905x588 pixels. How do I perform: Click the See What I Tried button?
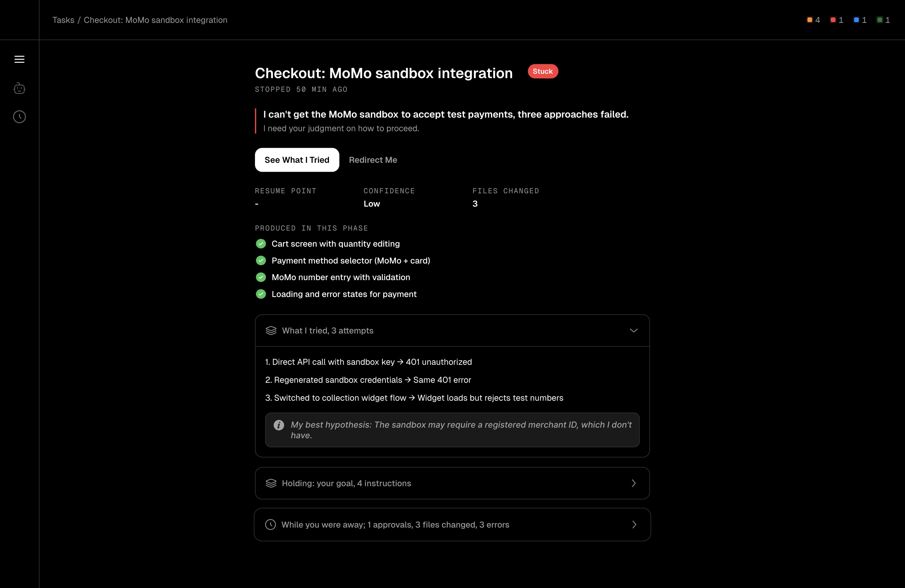coord(297,160)
